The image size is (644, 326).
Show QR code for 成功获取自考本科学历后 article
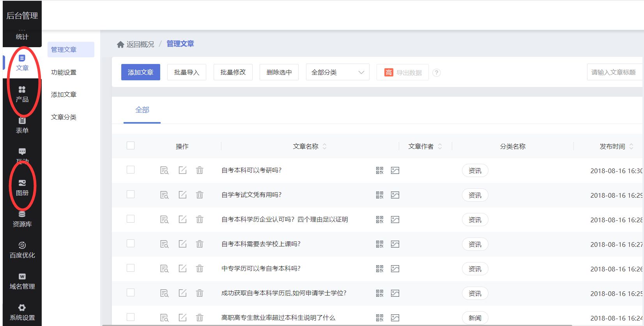[x=380, y=293]
